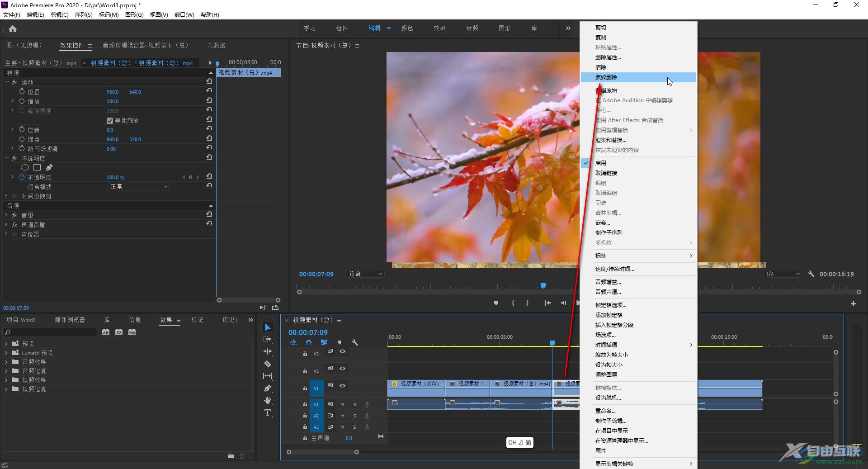
Task: Choose Unlink in context menu
Action: pyautogui.click(x=638, y=173)
